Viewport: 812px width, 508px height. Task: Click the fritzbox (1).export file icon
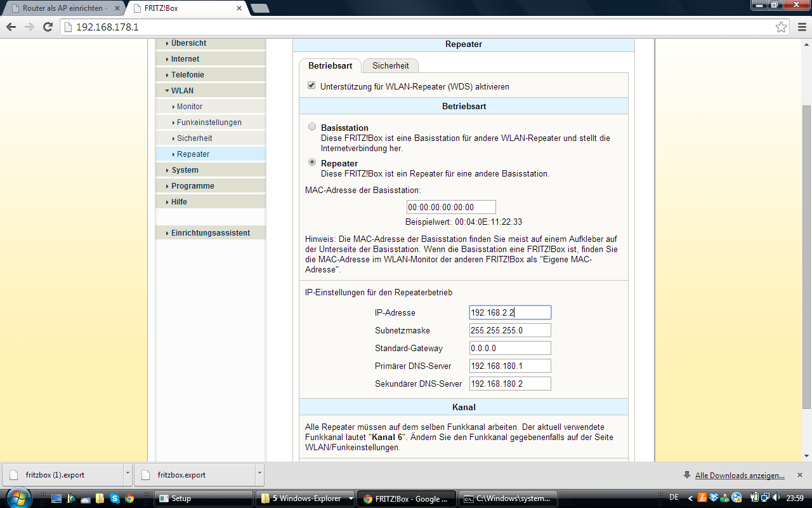13,475
